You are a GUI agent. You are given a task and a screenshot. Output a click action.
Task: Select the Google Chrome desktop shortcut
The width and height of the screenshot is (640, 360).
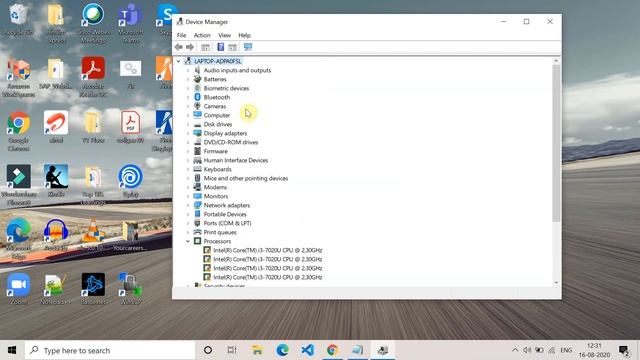[18, 131]
